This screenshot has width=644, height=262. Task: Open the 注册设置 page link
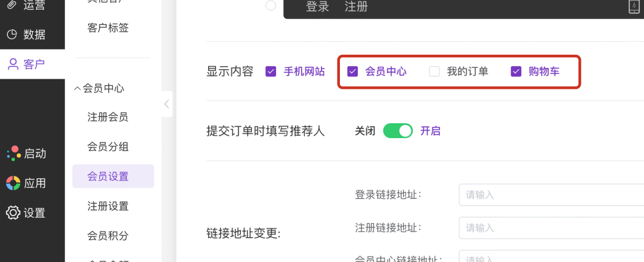pos(108,206)
